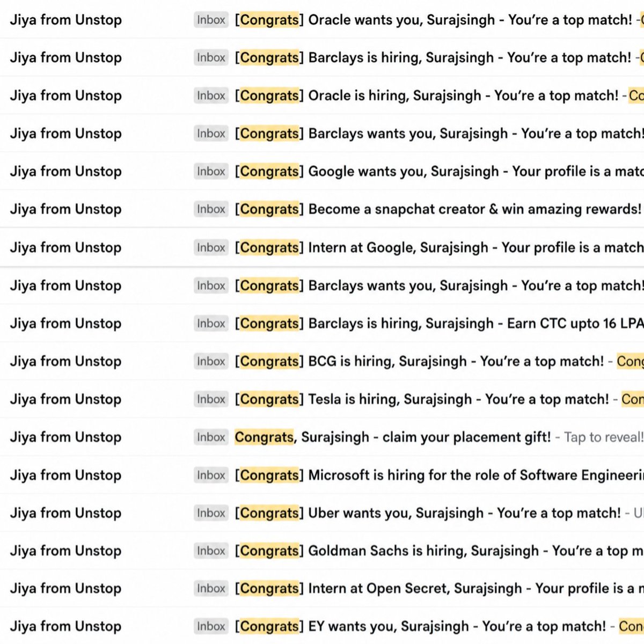Image resolution: width=644 pixels, height=644 pixels.
Task: Select sender name on 'Oracle is hiring' row
Action: click(x=65, y=96)
